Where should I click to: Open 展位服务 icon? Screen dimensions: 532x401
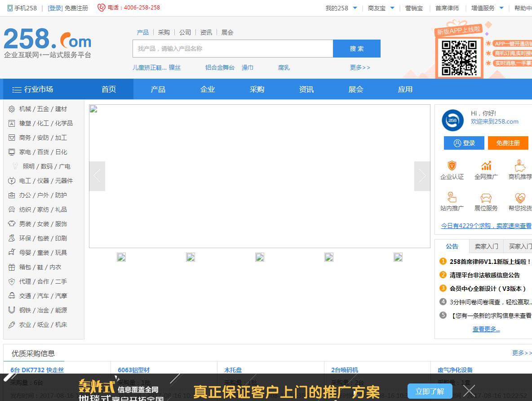486,198
